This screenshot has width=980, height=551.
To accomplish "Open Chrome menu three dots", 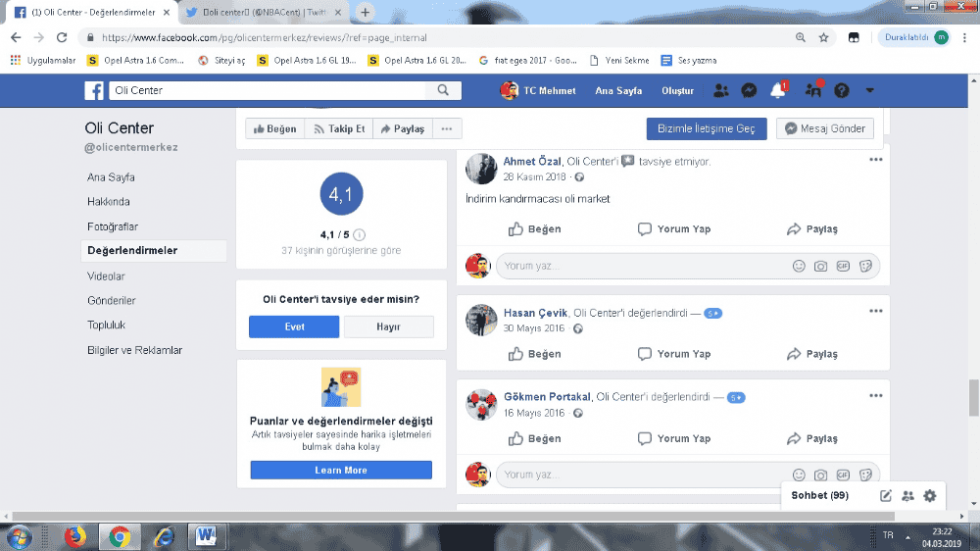I will pyautogui.click(x=965, y=37).
